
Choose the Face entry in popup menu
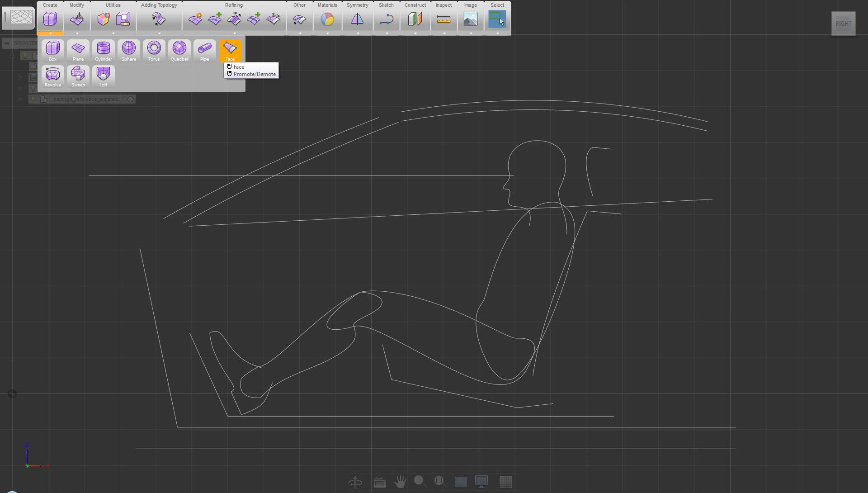(239, 66)
